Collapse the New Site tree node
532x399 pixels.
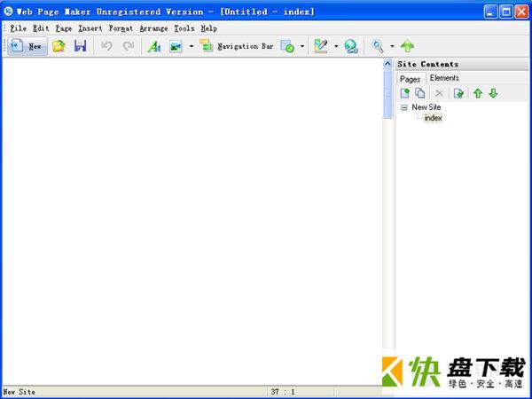(x=404, y=108)
